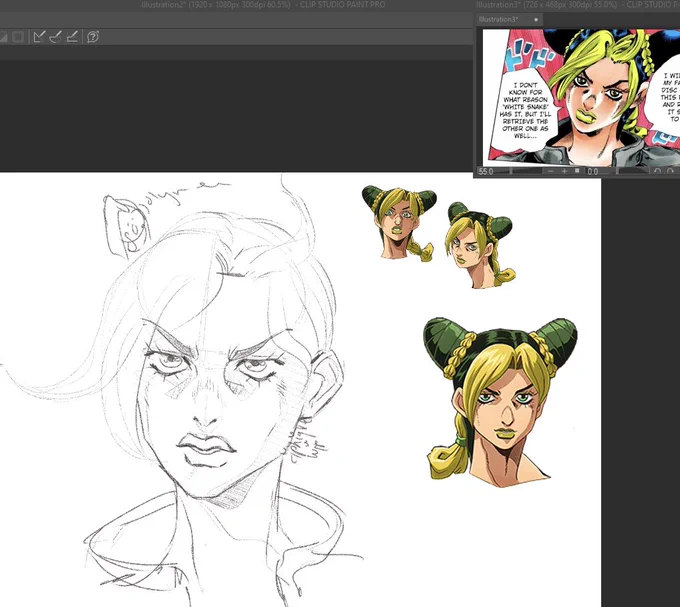Click the Illustration2 title bar text

click(x=263, y=5)
